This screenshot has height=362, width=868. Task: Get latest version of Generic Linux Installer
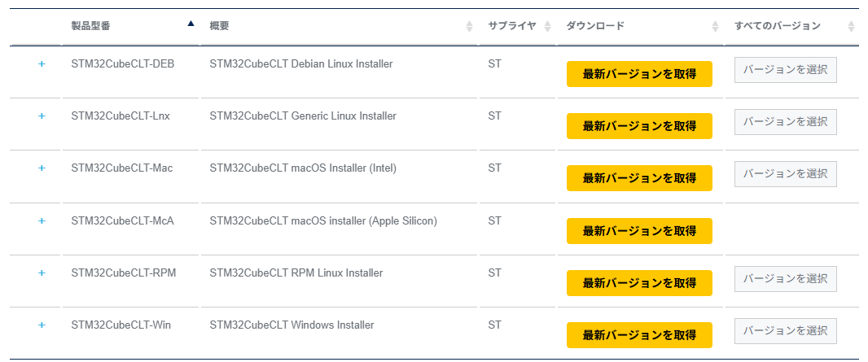(639, 126)
